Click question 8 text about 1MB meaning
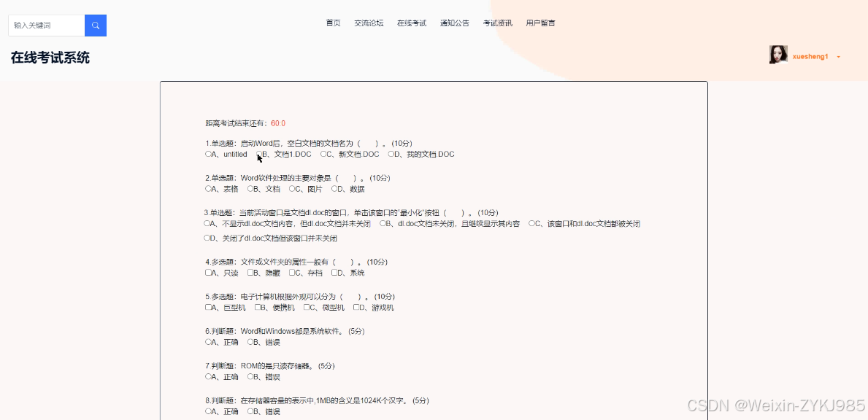 pyautogui.click(x=317, y=400)
